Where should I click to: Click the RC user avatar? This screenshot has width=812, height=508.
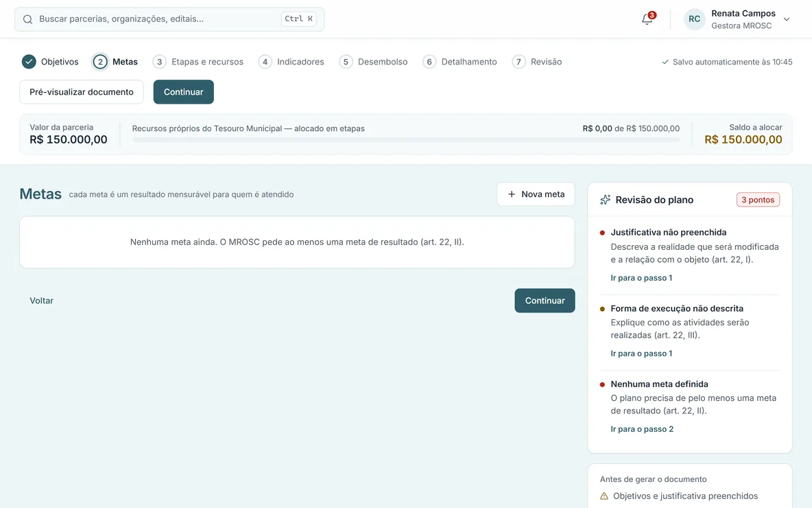694,19
